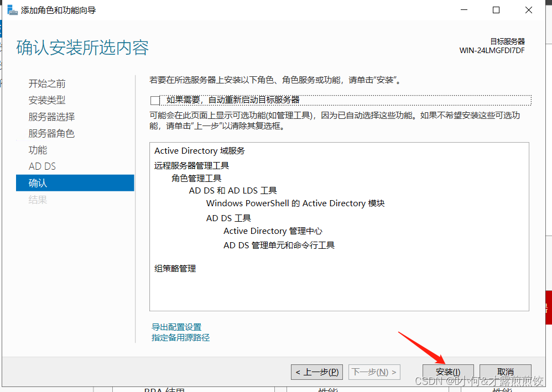This screenshot has width=552, height=392.
Task: Select 'Windows PowerShell 的 Active Directory 模块' entry
Action: point(295,203)
